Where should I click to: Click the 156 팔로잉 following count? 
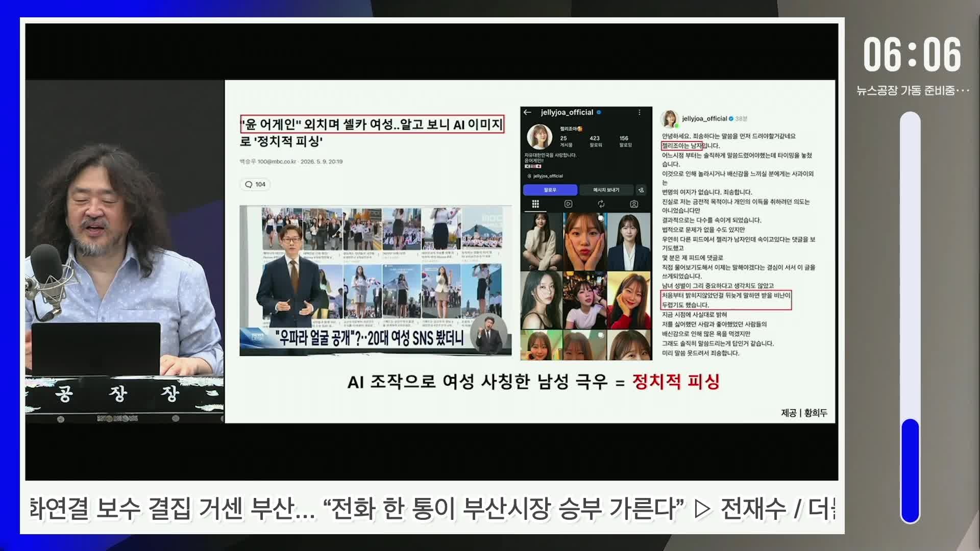click(625, 141)
